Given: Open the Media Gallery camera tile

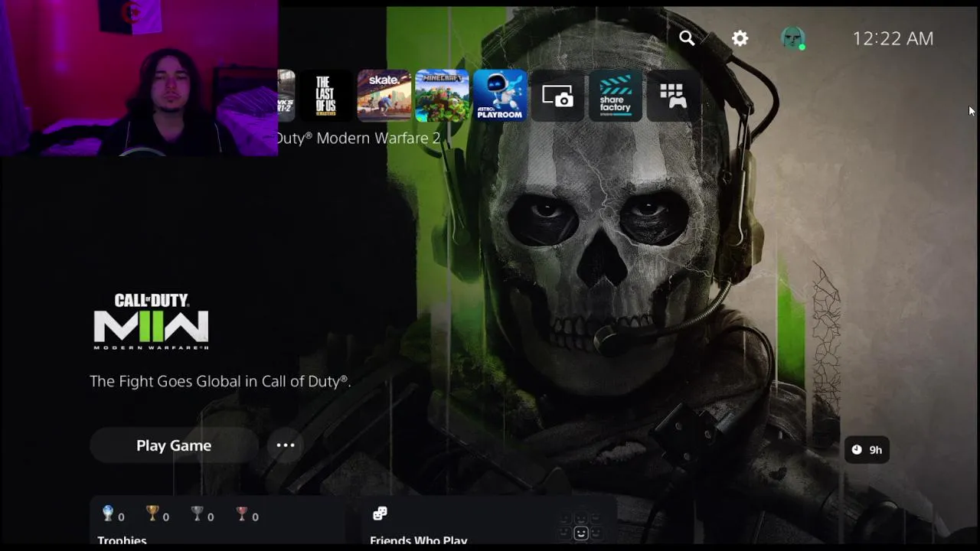Looking at the screenshot, I should pyautogui.click(x=557, y=96).
